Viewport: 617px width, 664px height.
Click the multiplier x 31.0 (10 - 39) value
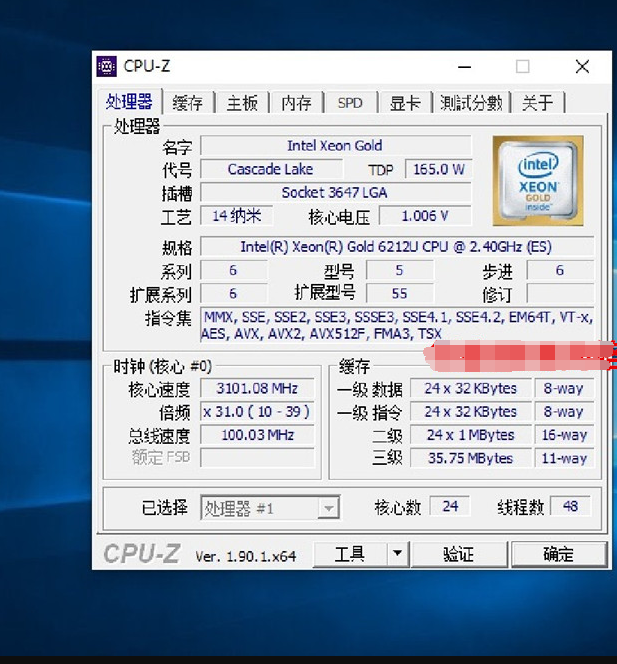point(257,412)
